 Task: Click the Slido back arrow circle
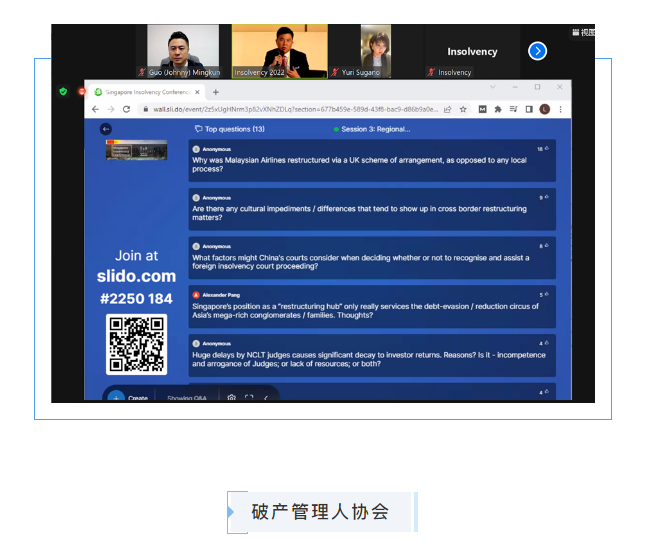[106, 129]
